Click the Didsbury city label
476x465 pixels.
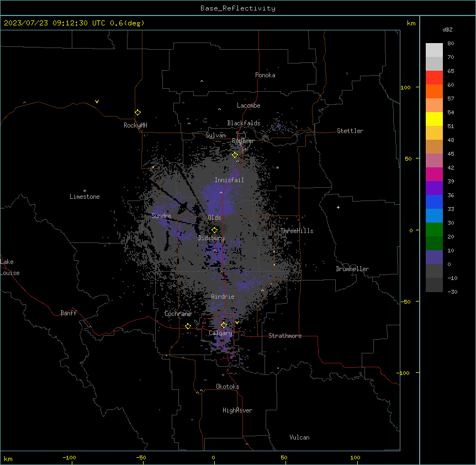tap(211, 238)
